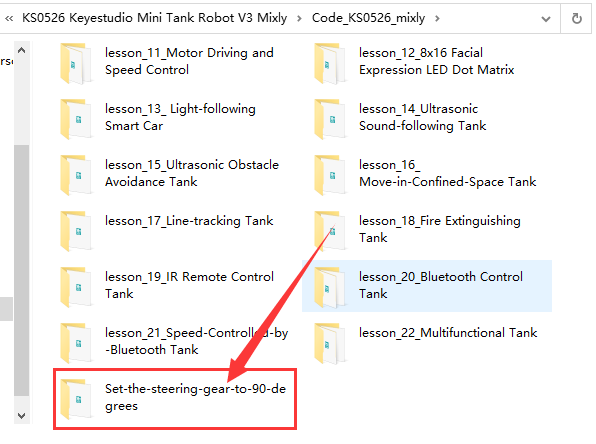Select the lesson_20 Bluetooth Control Tank folder name

pos(441,285)
